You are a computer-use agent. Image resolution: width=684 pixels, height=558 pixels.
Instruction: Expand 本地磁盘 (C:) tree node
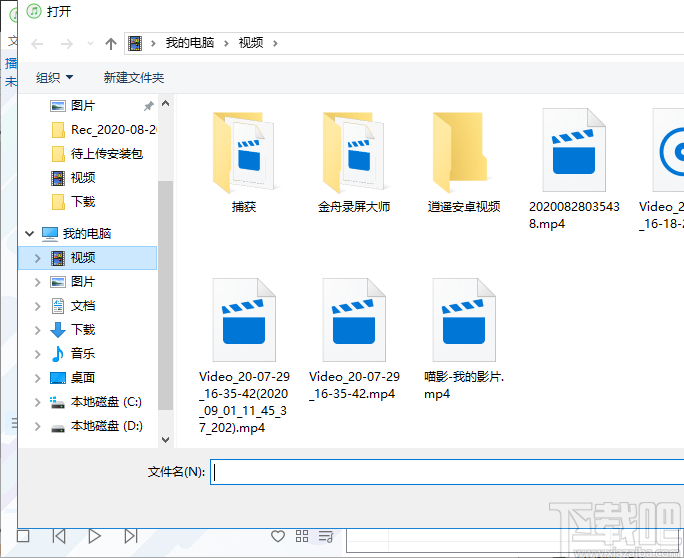(x=38, y=402)
